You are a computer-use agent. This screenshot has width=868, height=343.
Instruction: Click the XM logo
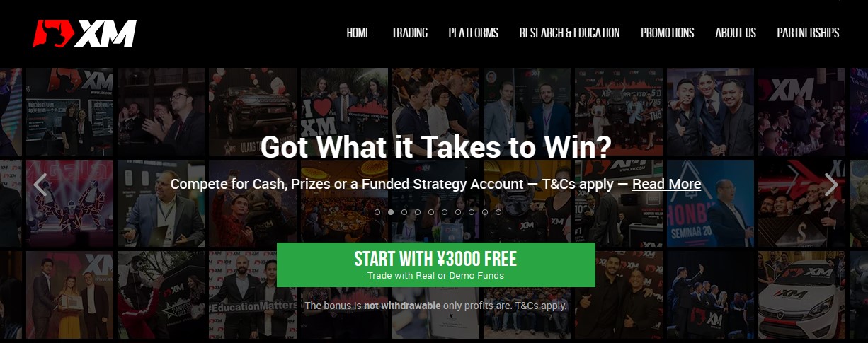84,33
